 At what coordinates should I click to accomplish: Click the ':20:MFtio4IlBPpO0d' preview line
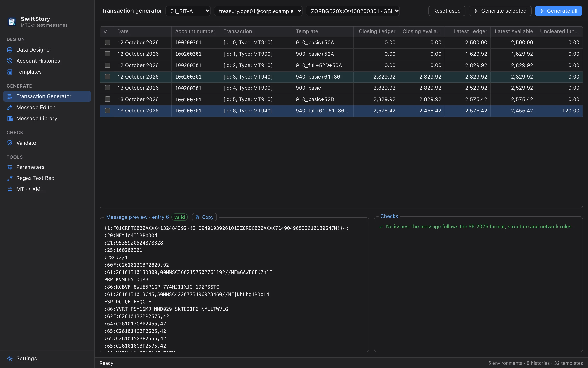[131, 235]
